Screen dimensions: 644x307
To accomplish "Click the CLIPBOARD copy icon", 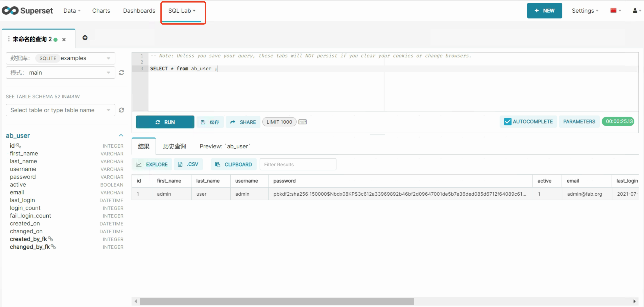I will click(x=217, y=164).
